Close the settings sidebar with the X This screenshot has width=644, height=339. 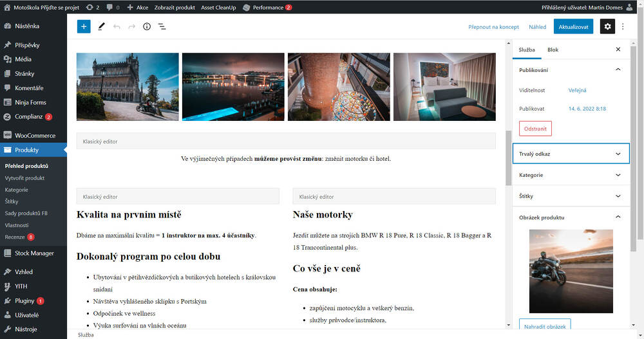(618, 50)
